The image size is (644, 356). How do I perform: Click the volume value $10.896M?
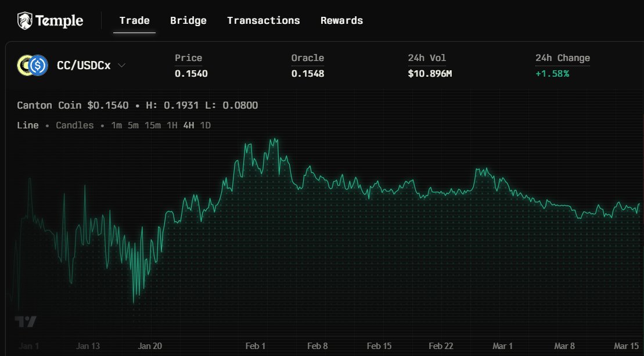click(x=430, y=74)
